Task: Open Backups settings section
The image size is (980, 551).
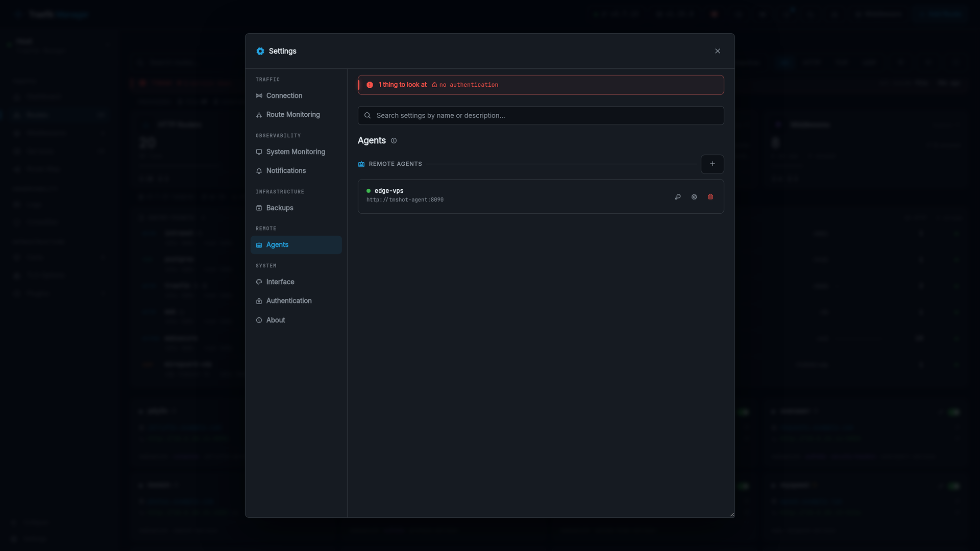Action: 296,208
